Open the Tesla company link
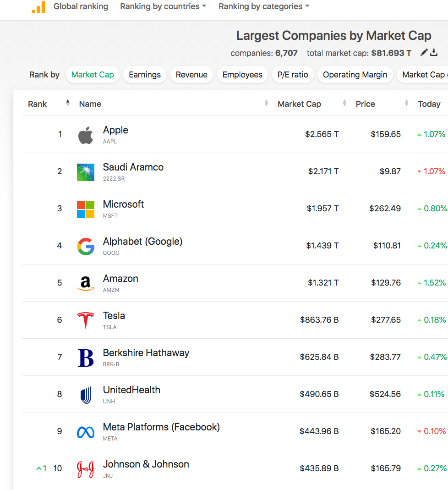The height and width of the screenshot is (490, 448). (x=114, y=316)
